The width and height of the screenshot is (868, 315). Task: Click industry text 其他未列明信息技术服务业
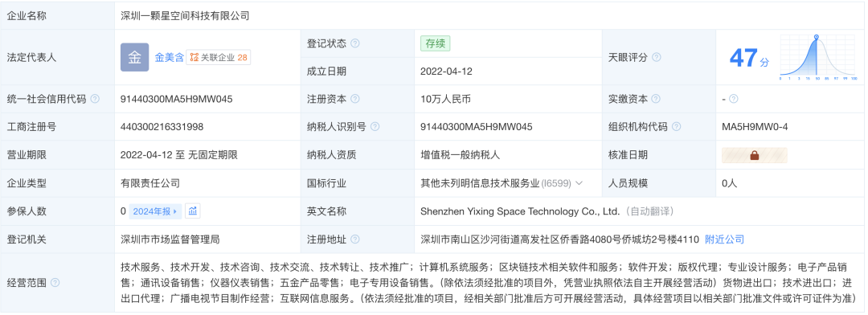pyautogui.click(x=480, y=182)
